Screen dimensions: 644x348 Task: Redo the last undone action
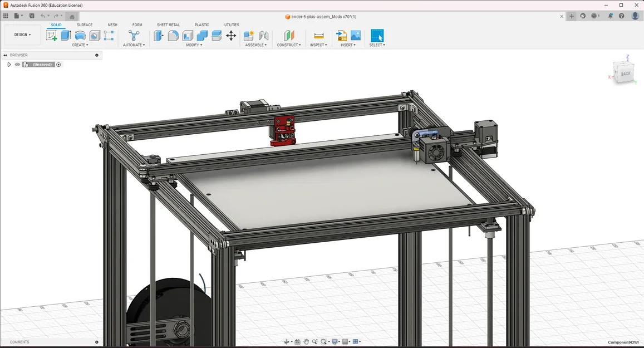56,16
